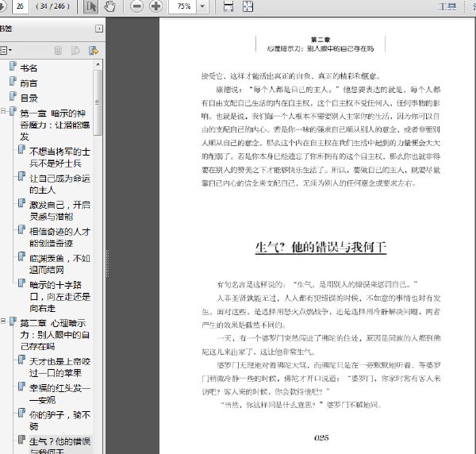
Task: Open 生气?他的错误与我何干 bookmark
Action: [x=59, y=445]
